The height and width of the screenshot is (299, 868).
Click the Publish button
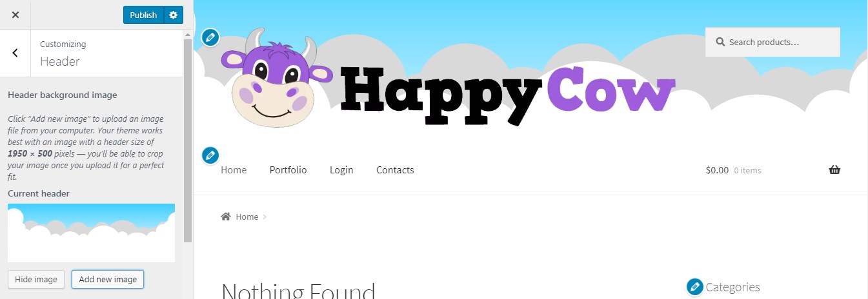point(143,15)
